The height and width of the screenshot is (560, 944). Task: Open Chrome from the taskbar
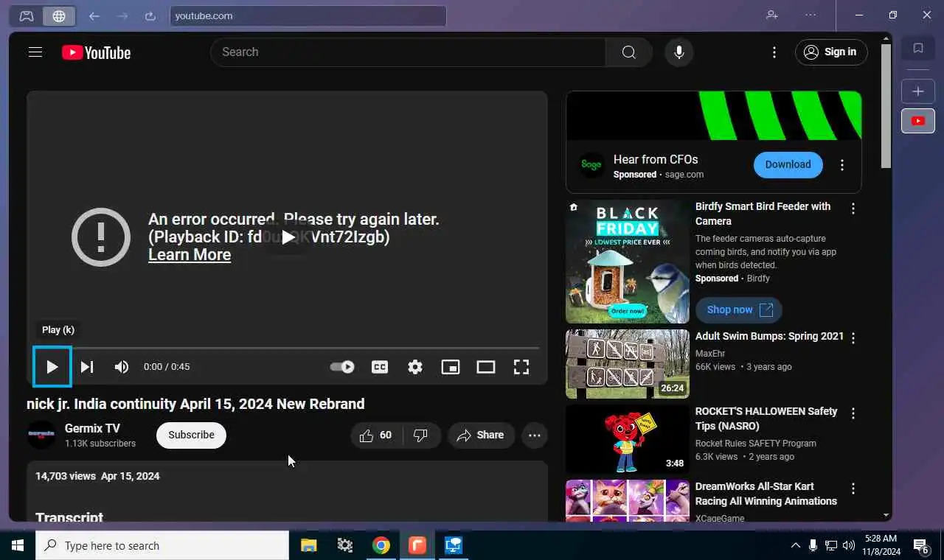[381, 545]
